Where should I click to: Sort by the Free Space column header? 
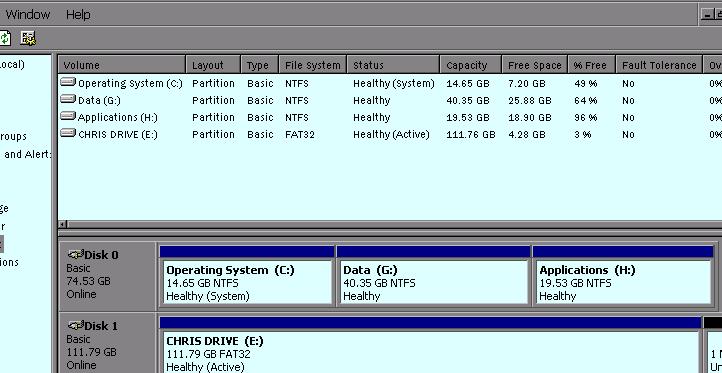535,65
